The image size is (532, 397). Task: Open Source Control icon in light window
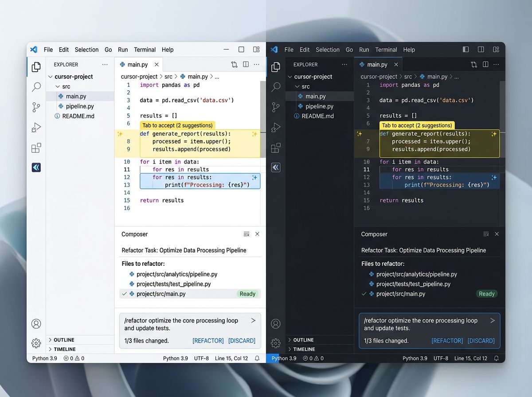pos(36,107)
